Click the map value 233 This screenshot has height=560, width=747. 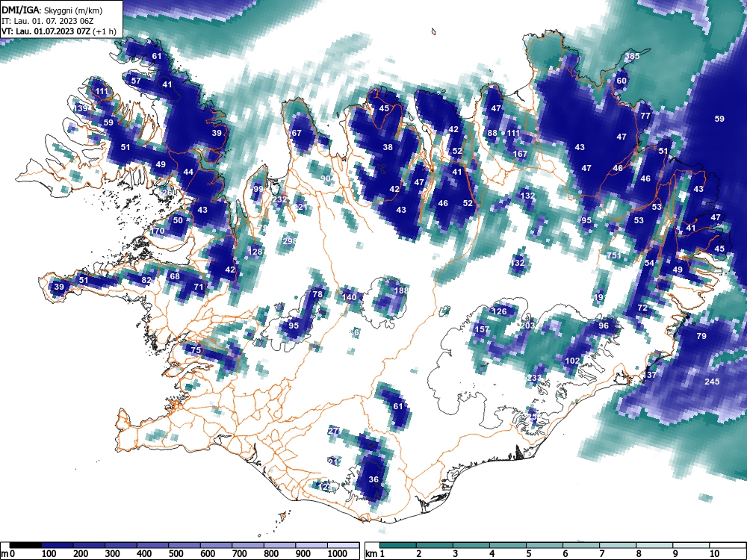(x=534, y=378)
